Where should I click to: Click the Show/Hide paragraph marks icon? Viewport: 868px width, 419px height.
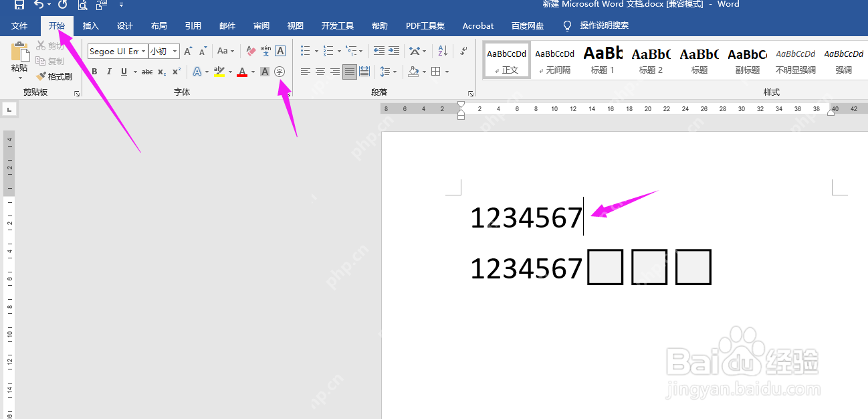(463, 51)
